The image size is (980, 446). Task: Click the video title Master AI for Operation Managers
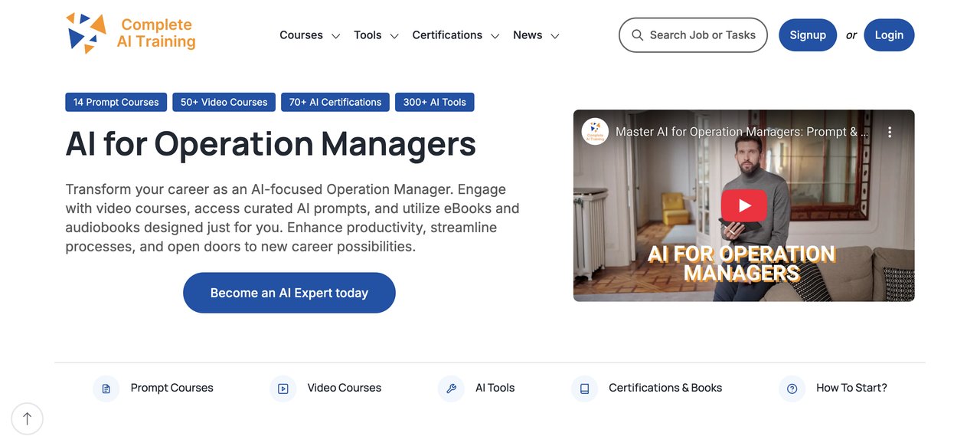[x=742, y=132]
